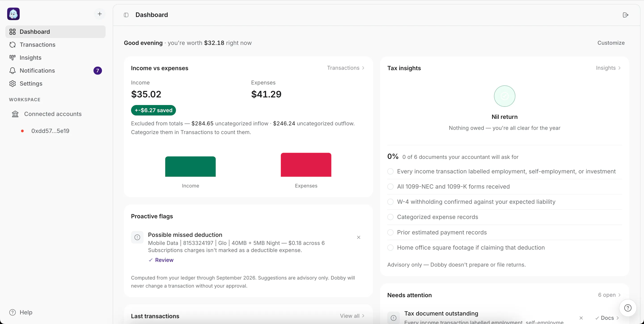
Task: Open Settings from the sidebar
Action: tap(55, 83)
